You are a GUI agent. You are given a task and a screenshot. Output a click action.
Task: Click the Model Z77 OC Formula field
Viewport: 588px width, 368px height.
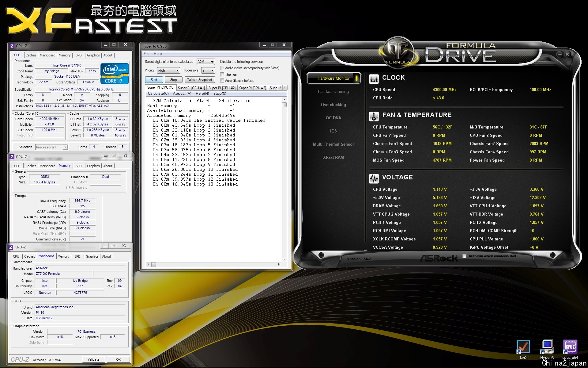(63, 274)
